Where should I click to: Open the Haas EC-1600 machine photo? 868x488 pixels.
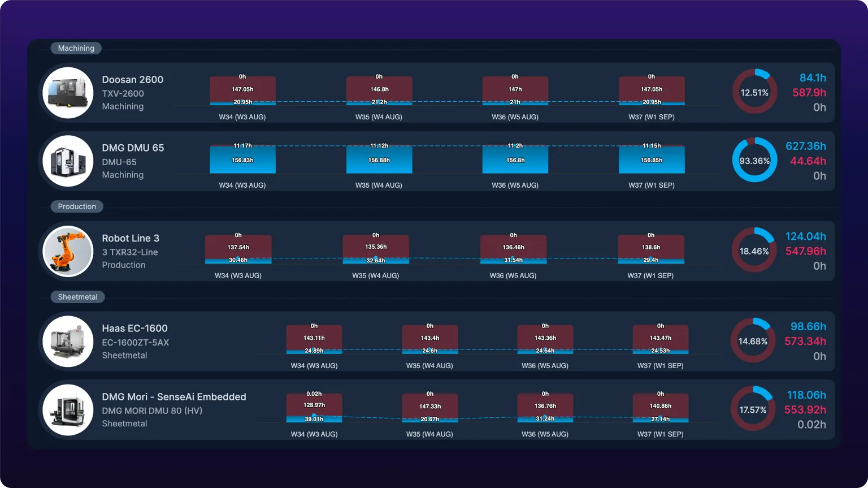68,342
